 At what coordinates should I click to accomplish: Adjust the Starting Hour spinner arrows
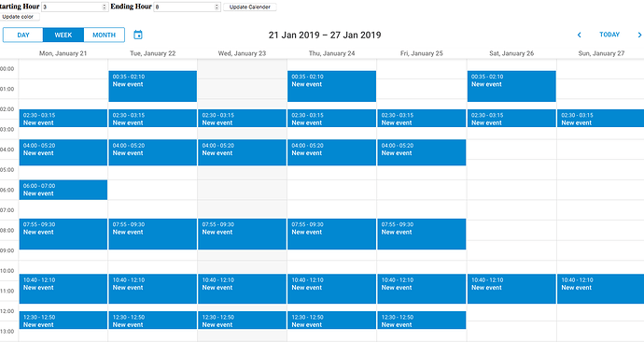104,7
